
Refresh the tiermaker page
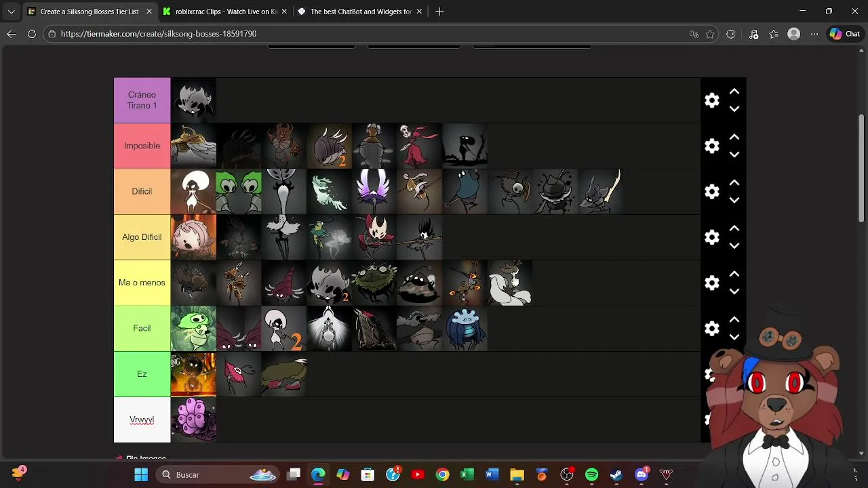[32, 34]
